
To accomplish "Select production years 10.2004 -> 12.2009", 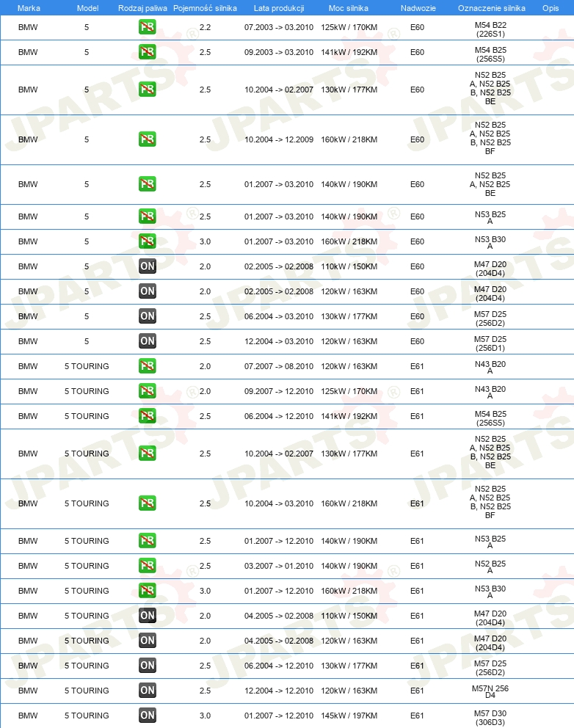I will point(279,139).
